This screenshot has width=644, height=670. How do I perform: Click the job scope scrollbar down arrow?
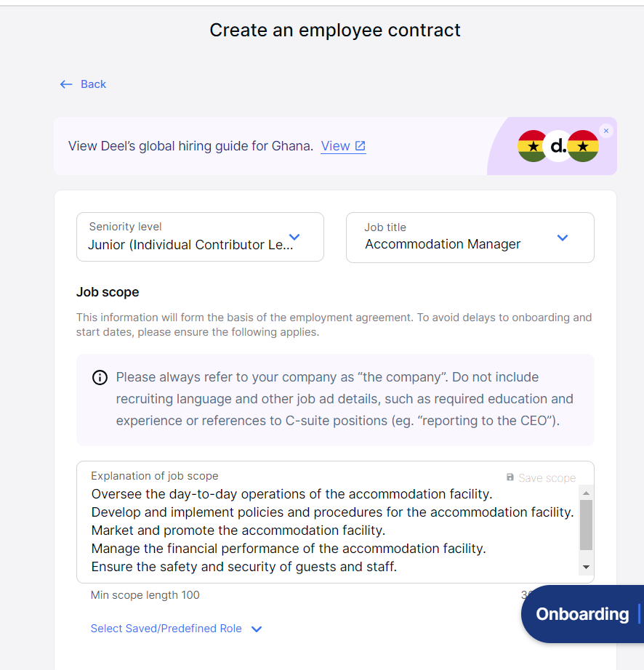(586, 567)
